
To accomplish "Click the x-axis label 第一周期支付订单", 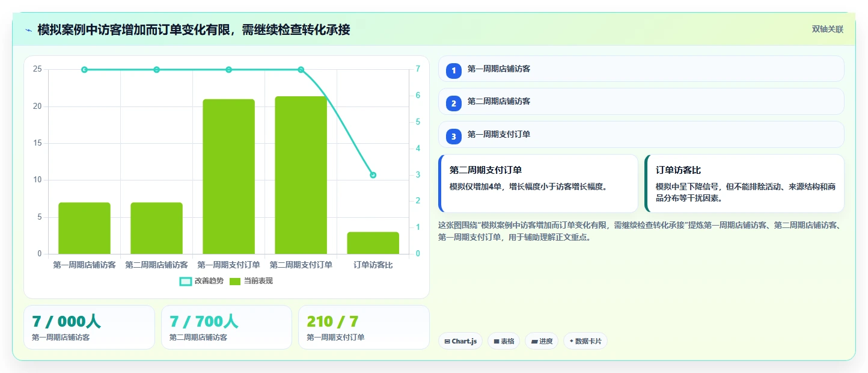I will click(x=228, y=265).
